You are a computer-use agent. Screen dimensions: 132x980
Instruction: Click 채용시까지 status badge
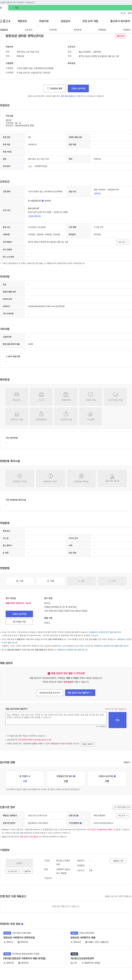tap(121, 36)
